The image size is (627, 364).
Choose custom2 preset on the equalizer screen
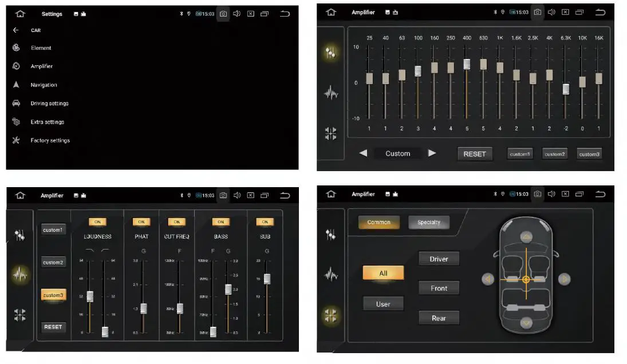point(555,154)
